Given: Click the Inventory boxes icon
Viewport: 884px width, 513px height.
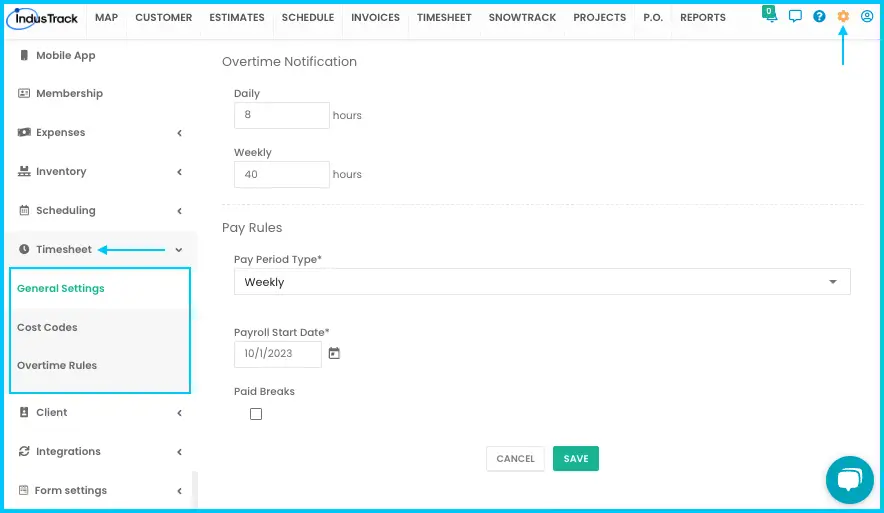Looking at the screenshot, I should (24, 171).
